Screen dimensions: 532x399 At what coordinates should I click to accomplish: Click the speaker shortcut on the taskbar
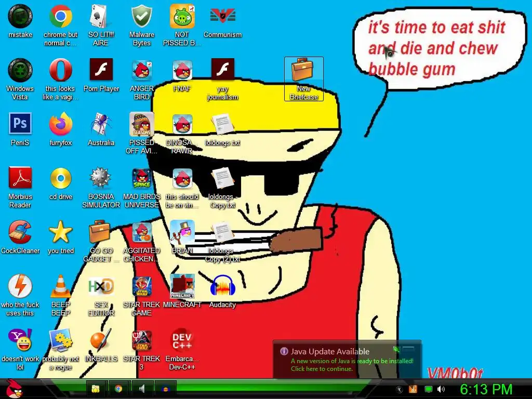(142, 389)
